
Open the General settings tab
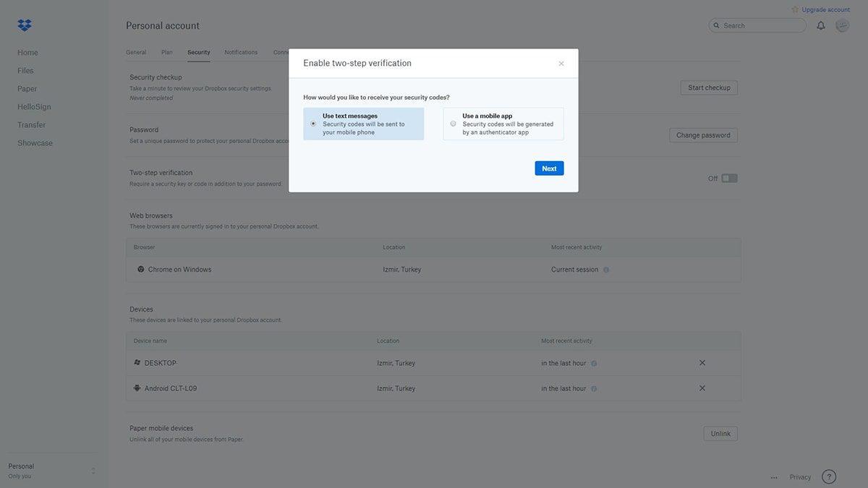click(x=136, y=51)
